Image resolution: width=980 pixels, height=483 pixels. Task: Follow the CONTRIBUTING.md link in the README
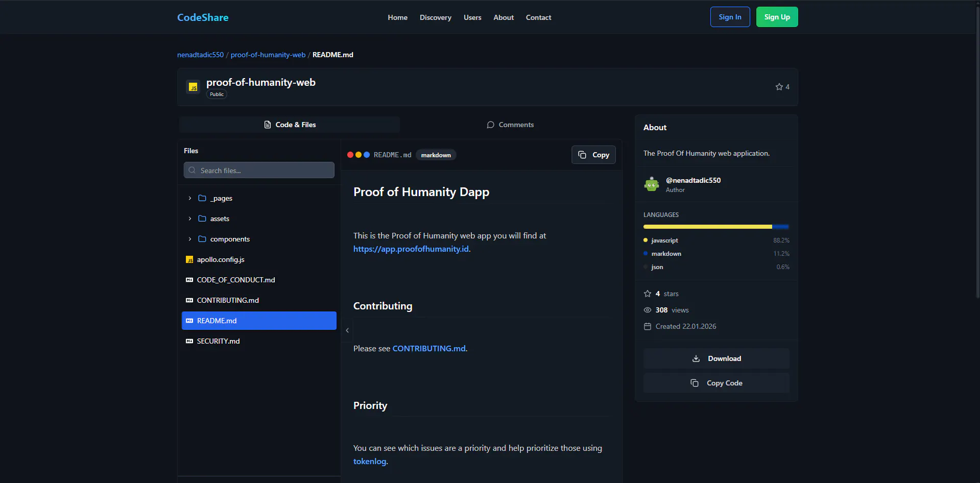coord(429,348)
